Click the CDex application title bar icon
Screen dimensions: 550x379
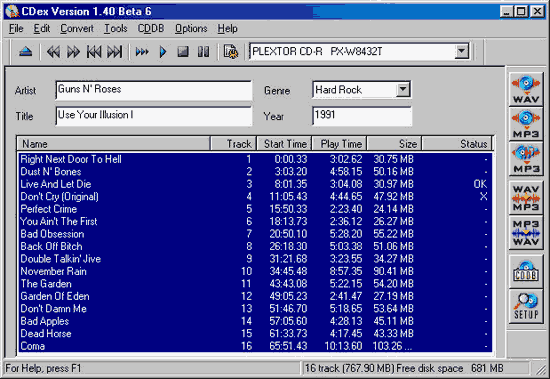coord(13,11)
